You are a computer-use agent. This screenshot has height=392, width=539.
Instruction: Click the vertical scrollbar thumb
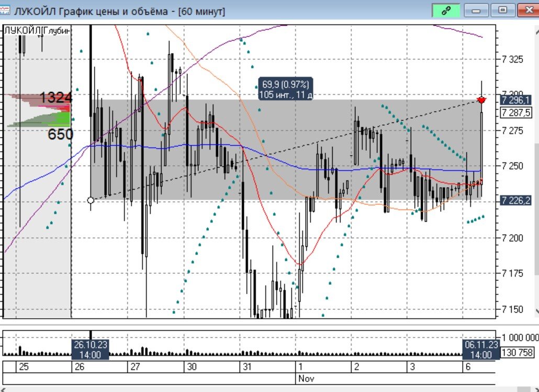[537, 210]
